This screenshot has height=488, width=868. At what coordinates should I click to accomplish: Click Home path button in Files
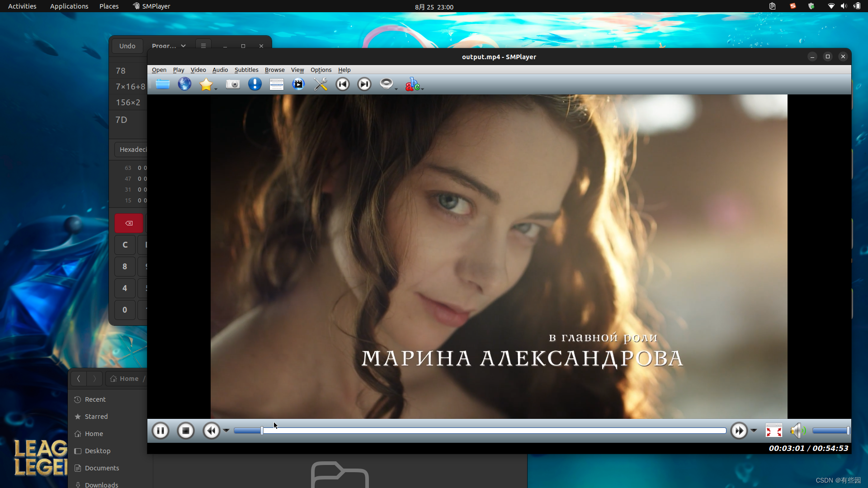(125, 379)
